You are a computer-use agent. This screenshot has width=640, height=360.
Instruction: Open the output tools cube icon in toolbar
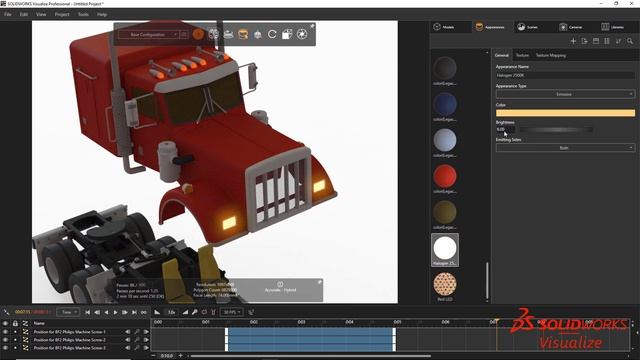point(287,34)
